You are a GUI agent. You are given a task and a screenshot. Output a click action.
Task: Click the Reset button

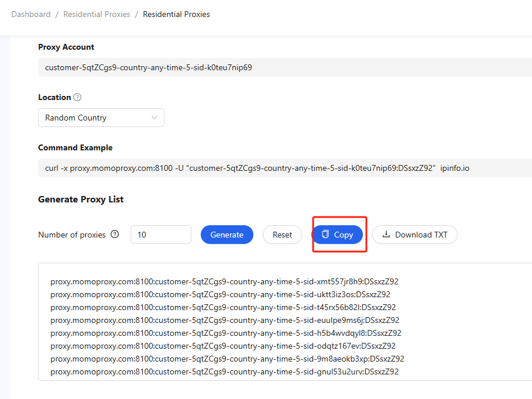pos(282,235)
